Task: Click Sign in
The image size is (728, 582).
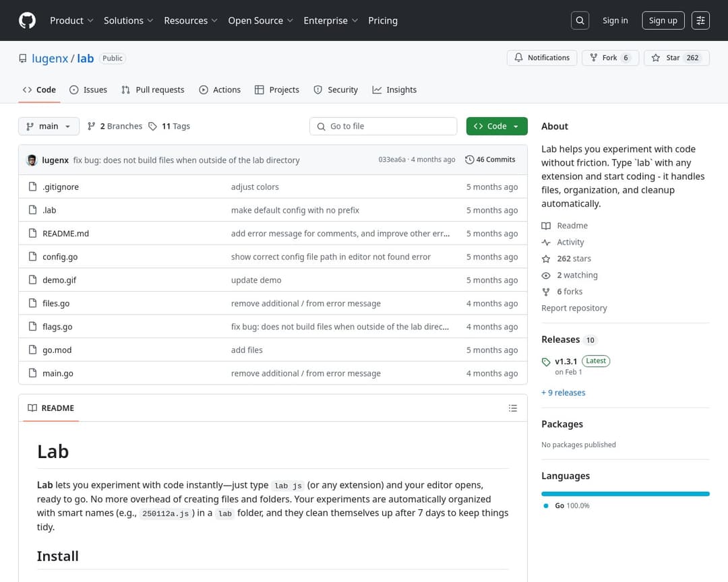Action: (615, 20)
